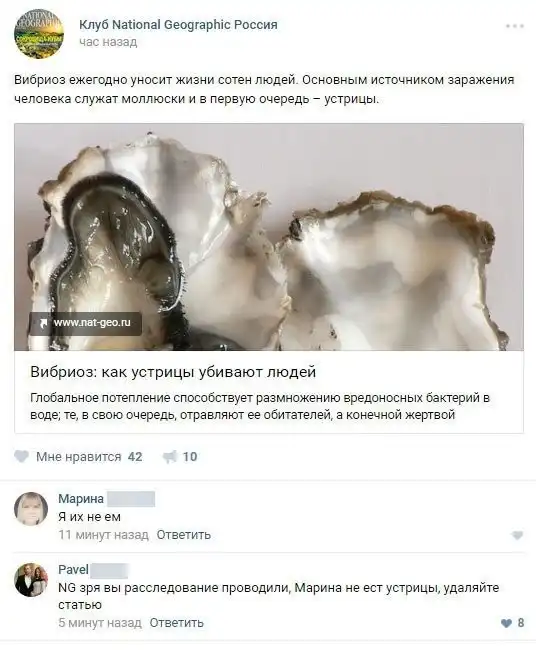Open Pavel's profile picture

[x=31, y=580]
